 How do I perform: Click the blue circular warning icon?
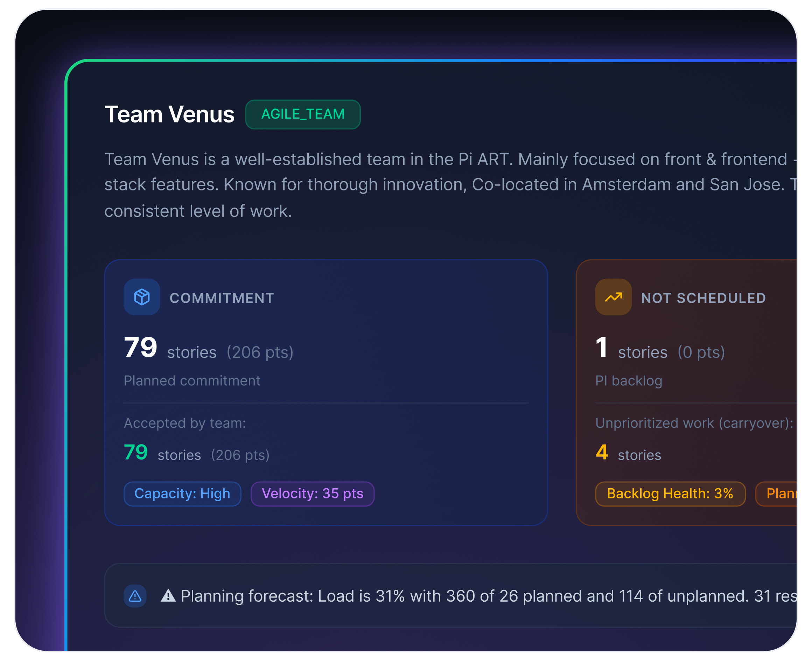tap(135, 596)
